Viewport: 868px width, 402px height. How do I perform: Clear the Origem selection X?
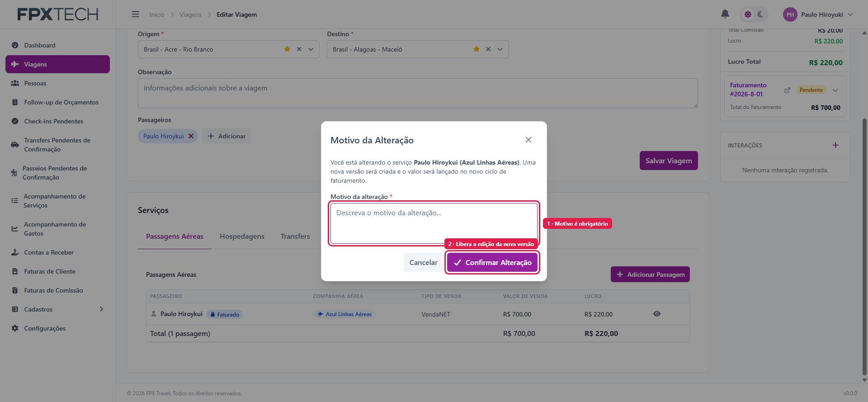click(299, 49)
